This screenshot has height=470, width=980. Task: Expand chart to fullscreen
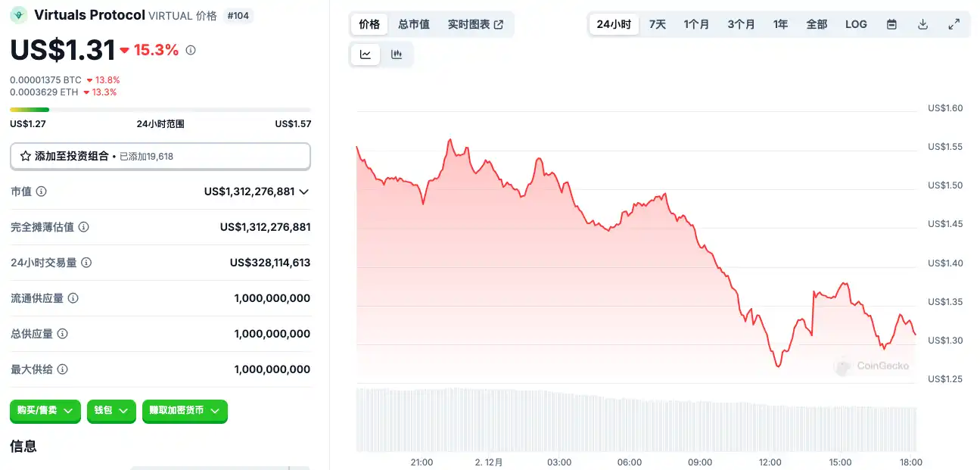[954, 24]
